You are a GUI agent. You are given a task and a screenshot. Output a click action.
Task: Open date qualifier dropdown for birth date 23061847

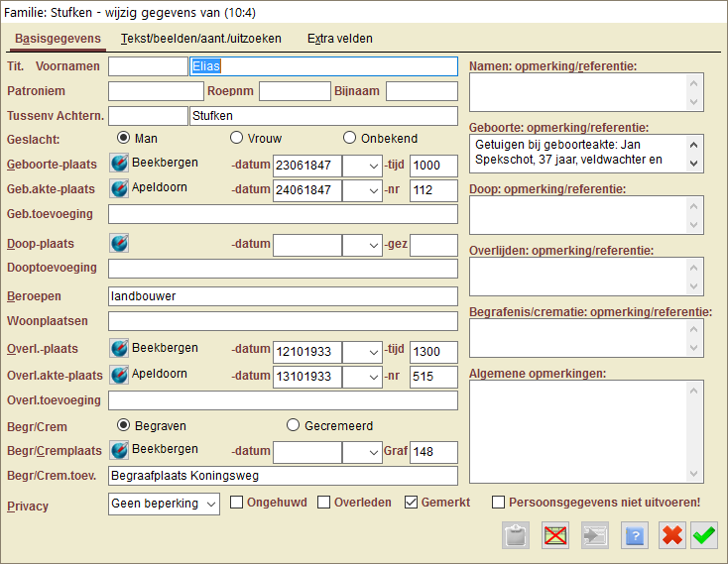(363, 166)
